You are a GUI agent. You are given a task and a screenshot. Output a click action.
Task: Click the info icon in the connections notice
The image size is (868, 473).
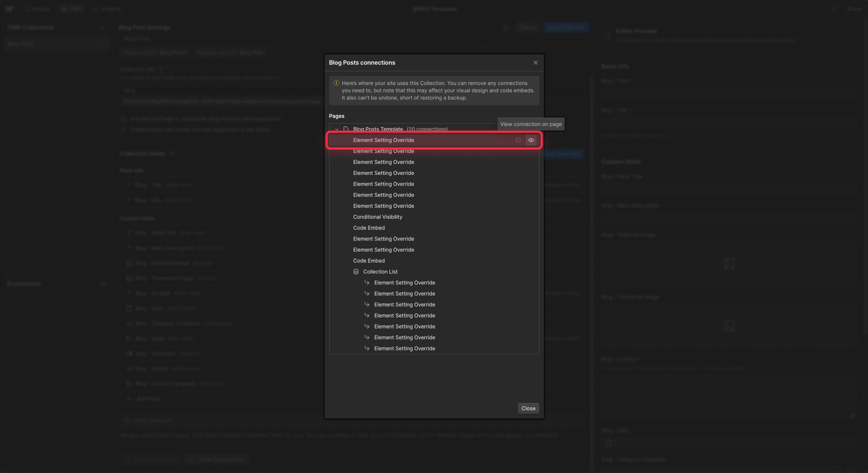point(336,83)
